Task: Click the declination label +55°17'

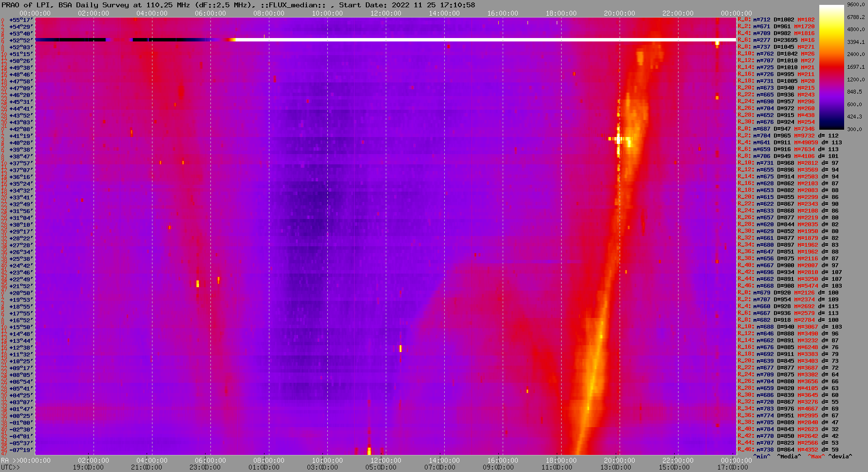Action: [21, 20]
